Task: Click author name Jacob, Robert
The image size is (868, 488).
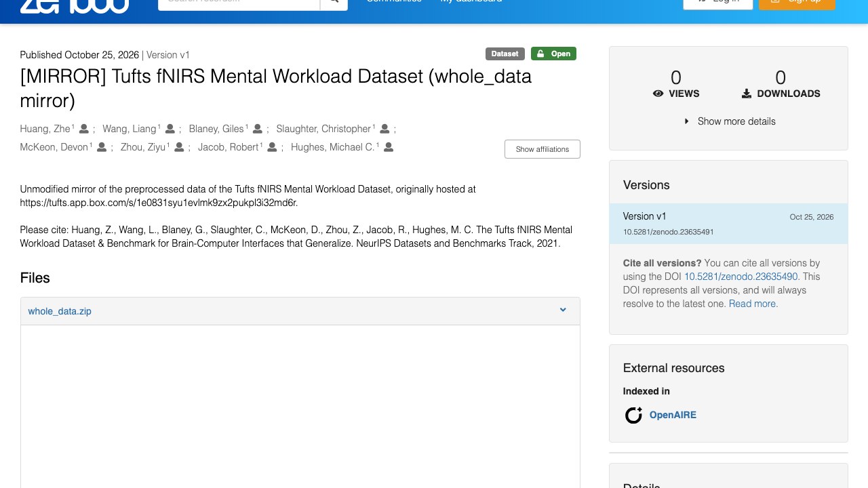Action: [x=229, y=147]
